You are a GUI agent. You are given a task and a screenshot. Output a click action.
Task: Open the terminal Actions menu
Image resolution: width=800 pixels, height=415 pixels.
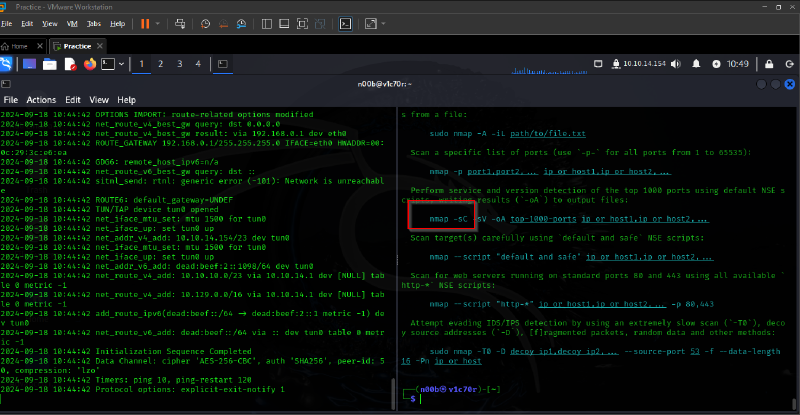[41, 100]
